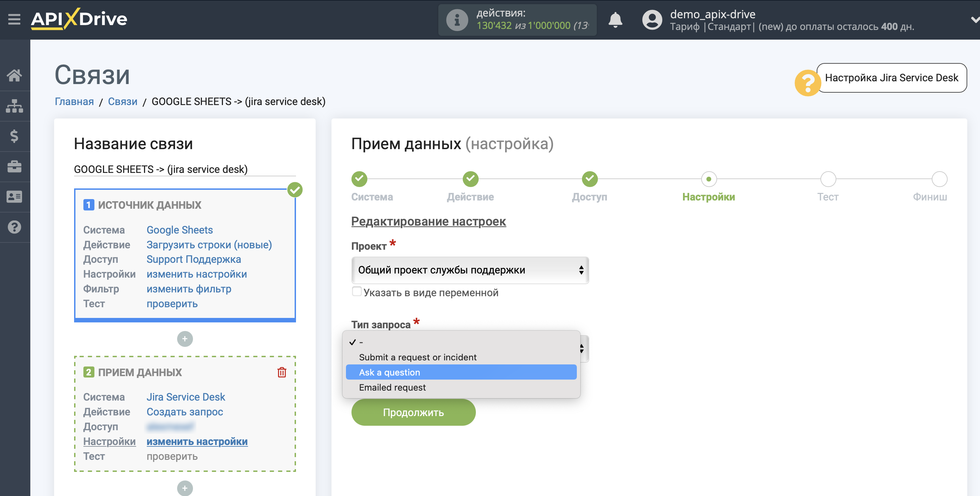Open the hamburger menu icon
The image size is (980, 496).
[x=14, y=19]
